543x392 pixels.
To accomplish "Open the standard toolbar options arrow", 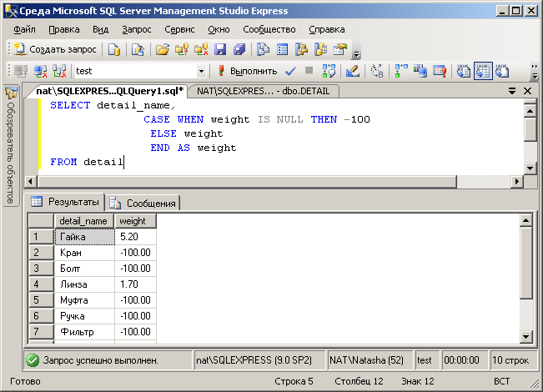I will [356, 53].
